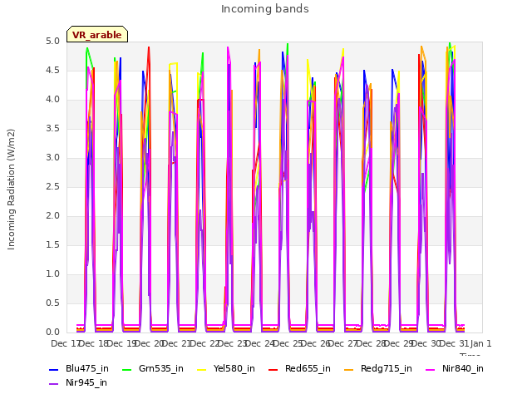Click the 1.5 y-axis tick label
The height and width of the screenshot is (399, 532).
(x=52, y=245)
